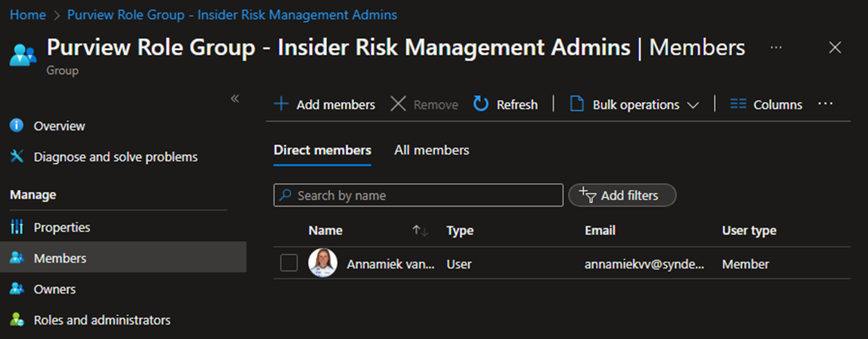Click the Overview info icon
Viewport: 868px width, 339px height.
(17, 125)
